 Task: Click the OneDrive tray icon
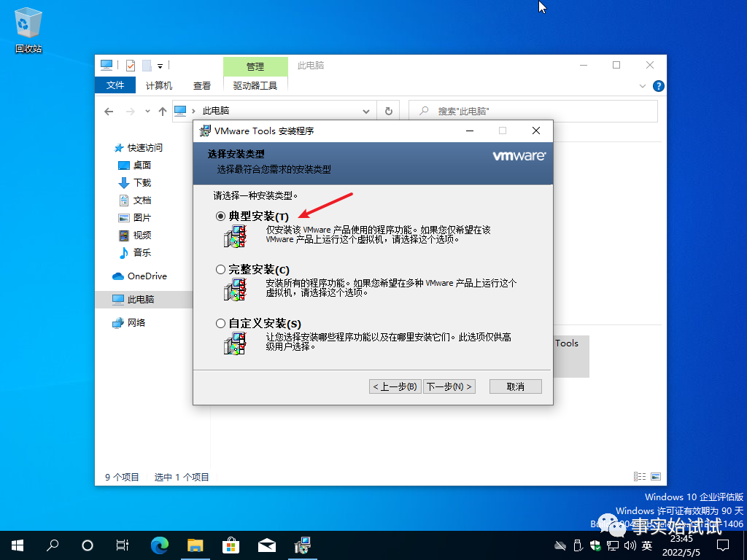tap(560, 545)
